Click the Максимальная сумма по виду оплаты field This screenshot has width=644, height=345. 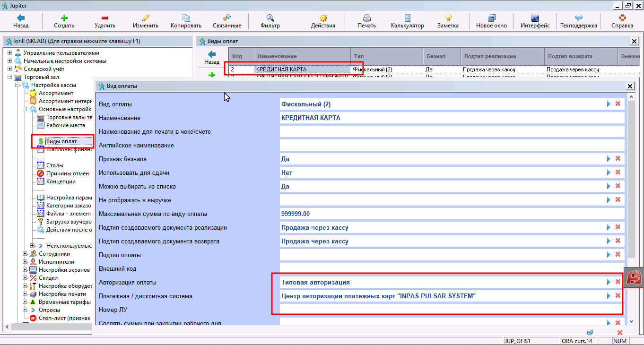point(453,214)
